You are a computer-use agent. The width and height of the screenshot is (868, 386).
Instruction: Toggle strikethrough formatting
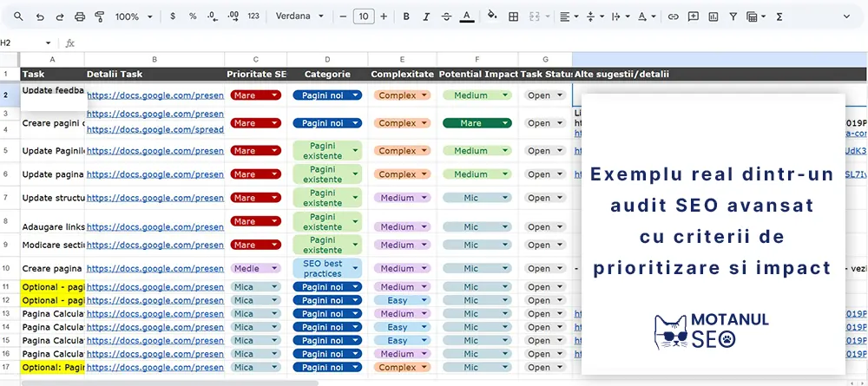446,16
